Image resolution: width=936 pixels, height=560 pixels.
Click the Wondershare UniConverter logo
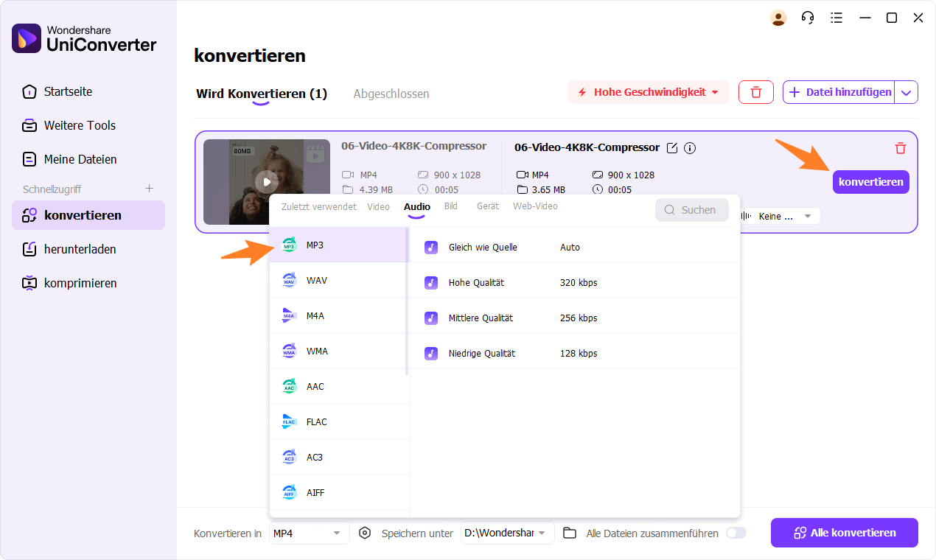pos(84,38)
